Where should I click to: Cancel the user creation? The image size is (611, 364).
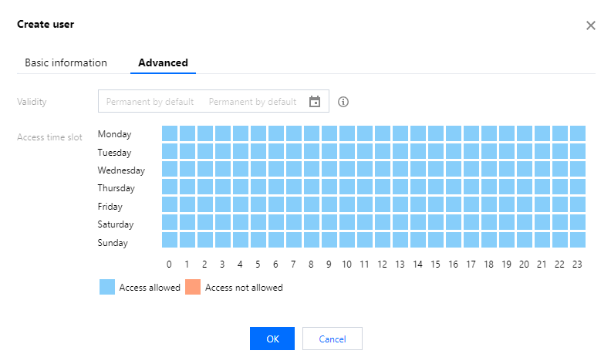click(332, 339)
